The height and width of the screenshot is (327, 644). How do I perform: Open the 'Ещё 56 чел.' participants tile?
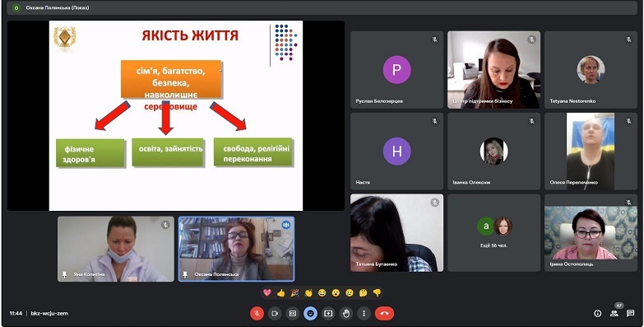(x=493, y=233)
